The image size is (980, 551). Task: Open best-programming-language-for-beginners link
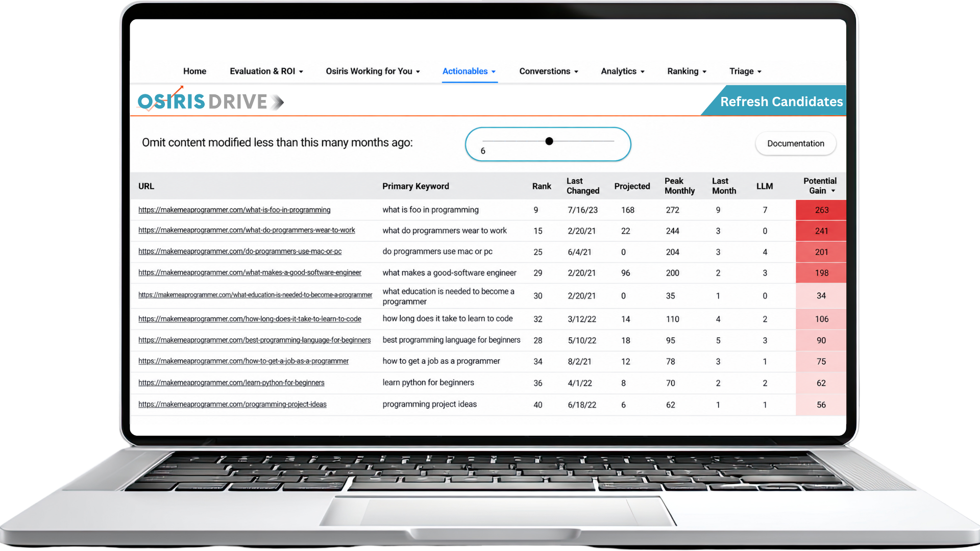click(x=254, y=340)
